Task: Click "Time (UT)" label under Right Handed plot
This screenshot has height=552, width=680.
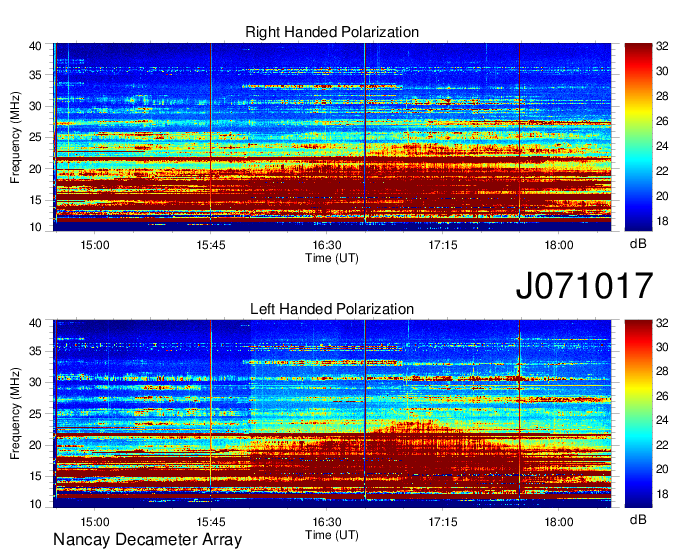Action: (332, 258)
